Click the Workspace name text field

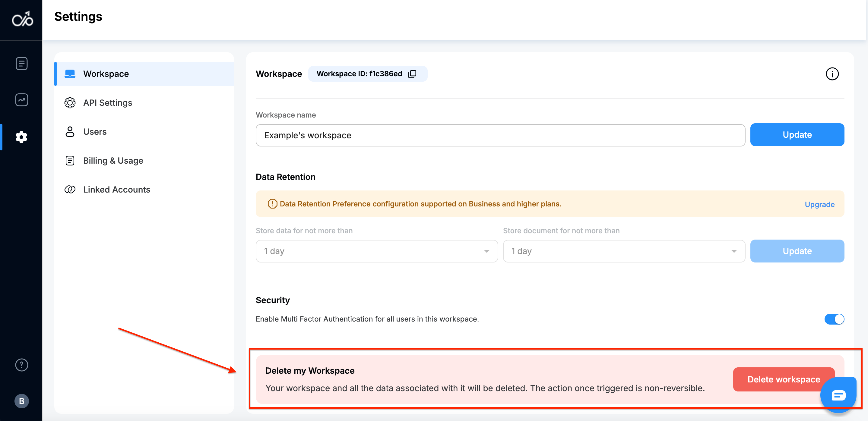pyautogui.click(x=500, y=135)
